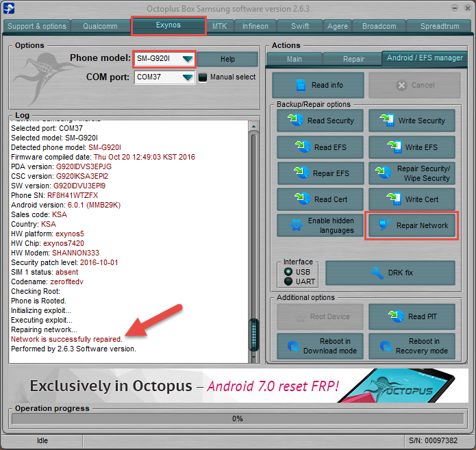Image resolution: width=476 pixels, height=450 pixels.
Task: Click the 'Phone SN: RF8H41WTZFX' log line
Action: pyautogui.click(x=55, y=195)
